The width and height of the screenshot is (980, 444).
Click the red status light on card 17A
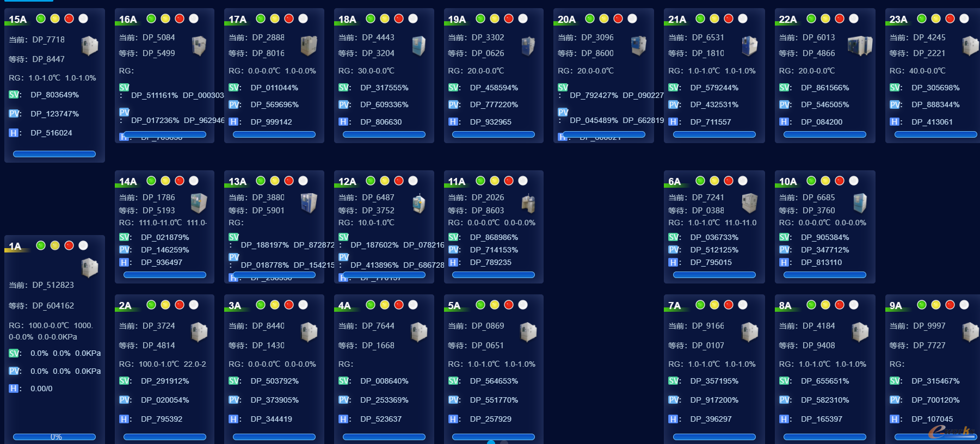coord(289,18)
